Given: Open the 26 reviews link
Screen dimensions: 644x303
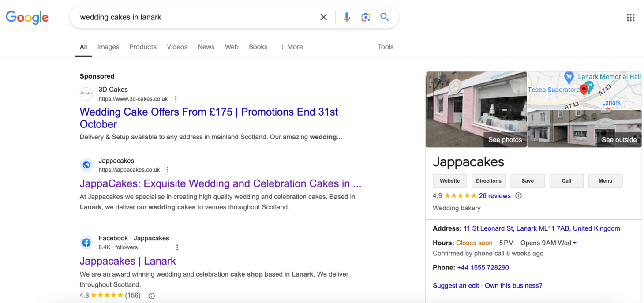Looking at the screenshot, I should coord(494,195).
